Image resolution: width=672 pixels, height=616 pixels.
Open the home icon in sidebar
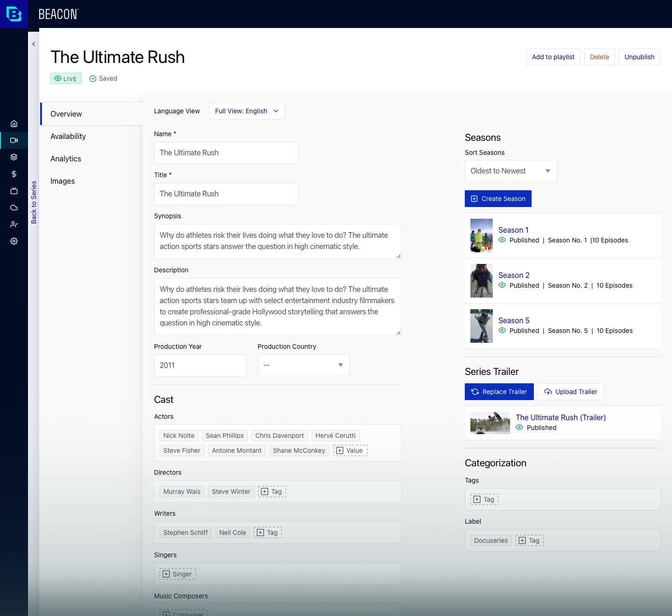(x=14, y=124)
